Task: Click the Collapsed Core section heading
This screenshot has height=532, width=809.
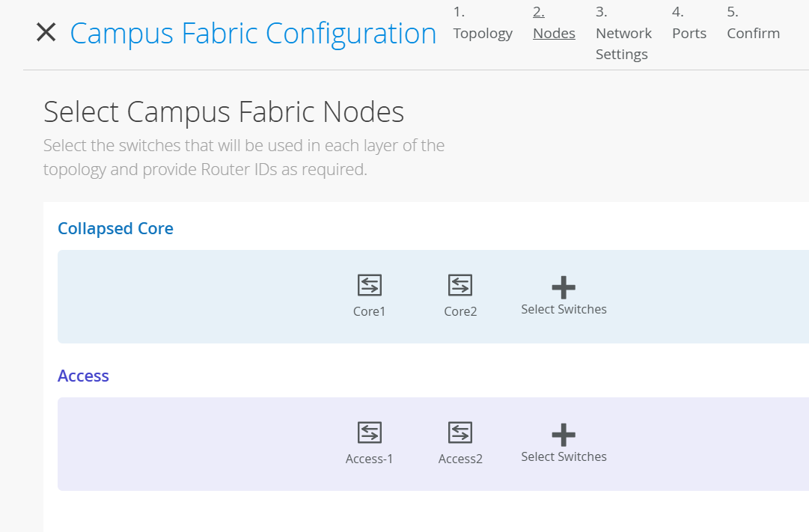Action: point(115,229)
